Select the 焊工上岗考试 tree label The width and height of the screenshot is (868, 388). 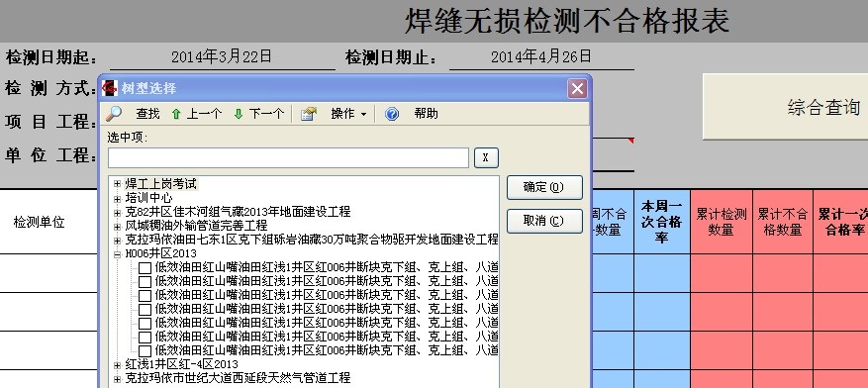point(160,184)
